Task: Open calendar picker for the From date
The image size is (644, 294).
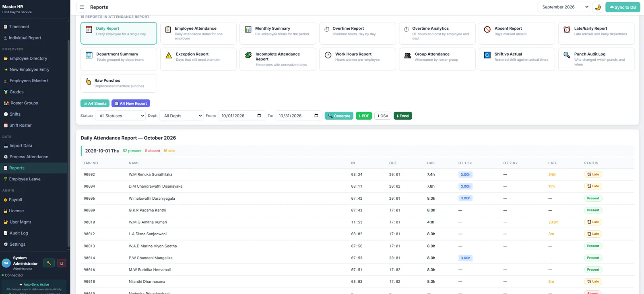Action: 259,116
